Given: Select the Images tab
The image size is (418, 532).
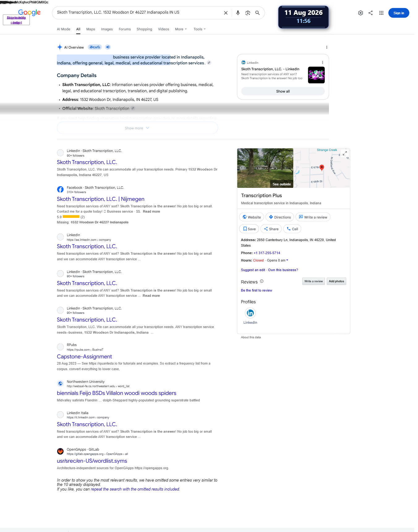Looking at the screenshot, I should 107,29.
